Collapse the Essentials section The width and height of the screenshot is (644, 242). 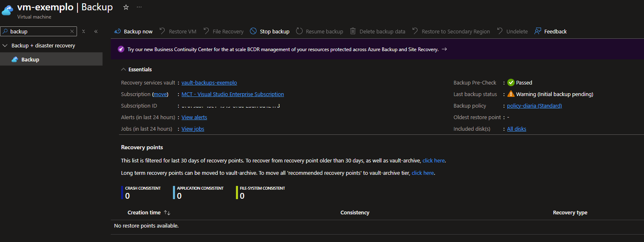(x=124, y=70)
